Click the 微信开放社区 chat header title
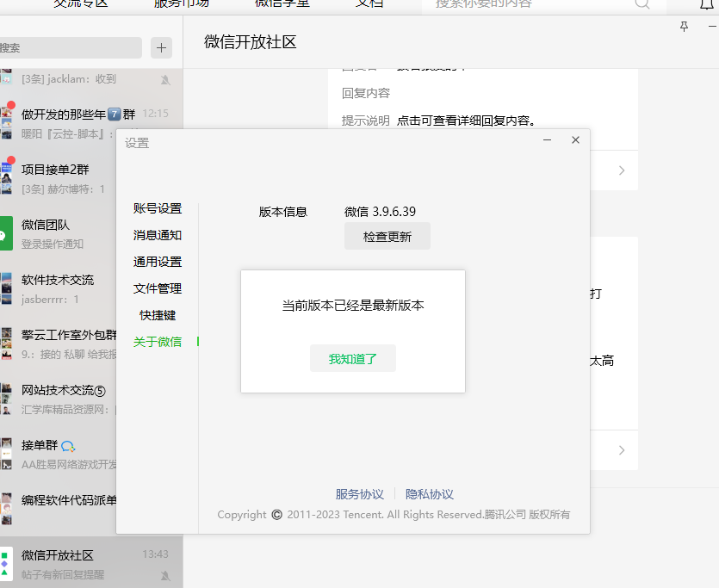719x588 pixels. tap(251, 41)
